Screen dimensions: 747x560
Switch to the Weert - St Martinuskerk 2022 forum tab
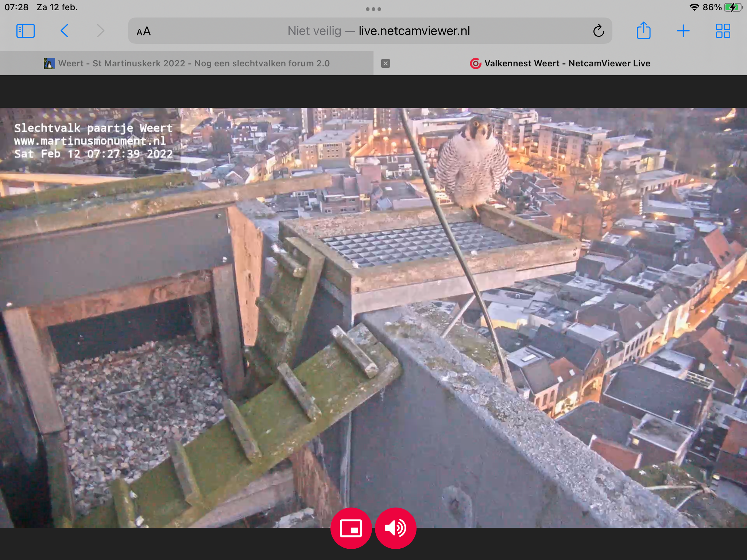click(x=187, y=63)
